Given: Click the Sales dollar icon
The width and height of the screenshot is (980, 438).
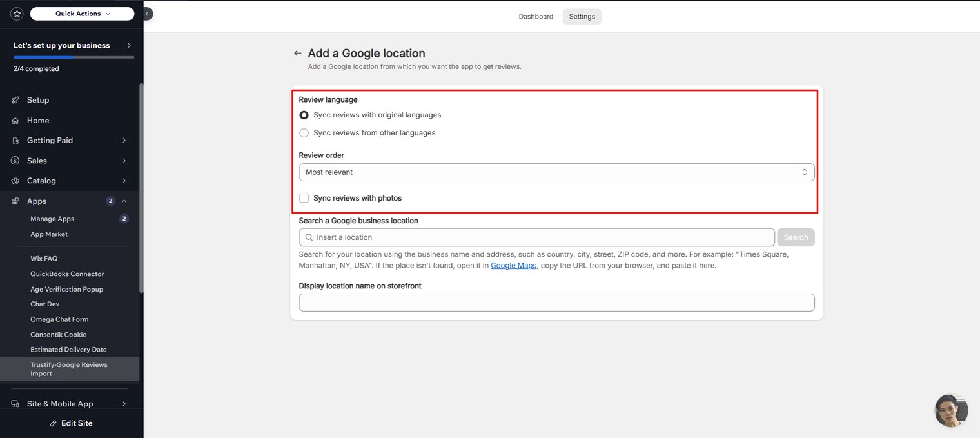Looking at the screenshot, I should (15, 161).
